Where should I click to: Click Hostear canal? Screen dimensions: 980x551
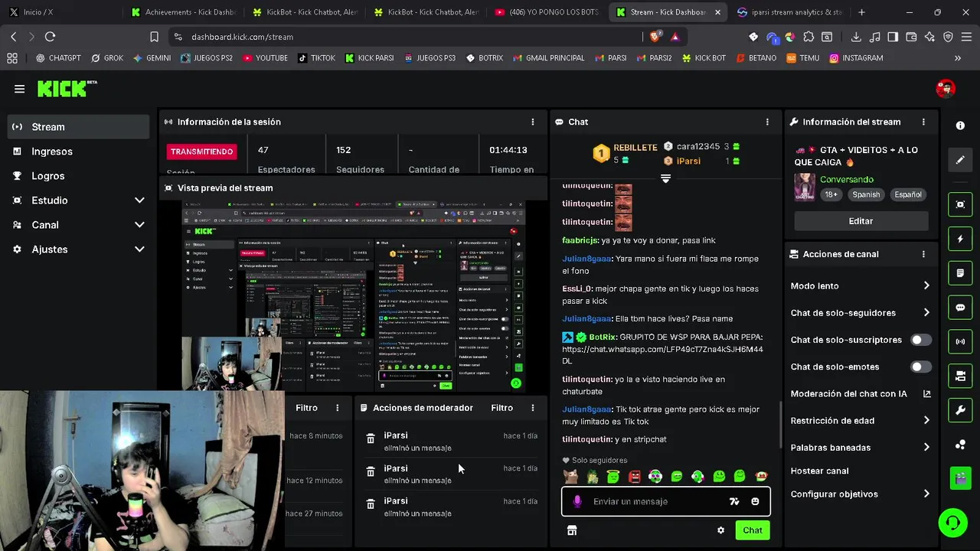click(x=819, y=471)
